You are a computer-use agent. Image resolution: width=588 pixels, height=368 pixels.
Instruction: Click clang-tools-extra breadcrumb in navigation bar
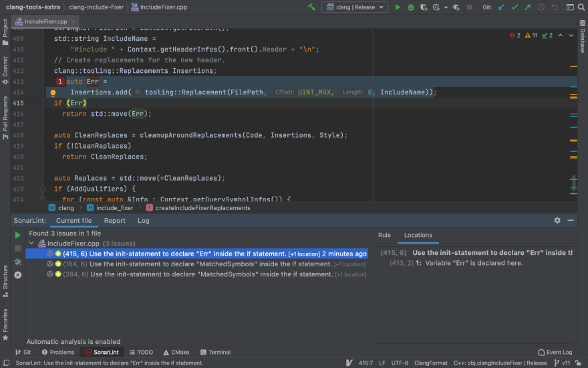click(x=33, y=7)
